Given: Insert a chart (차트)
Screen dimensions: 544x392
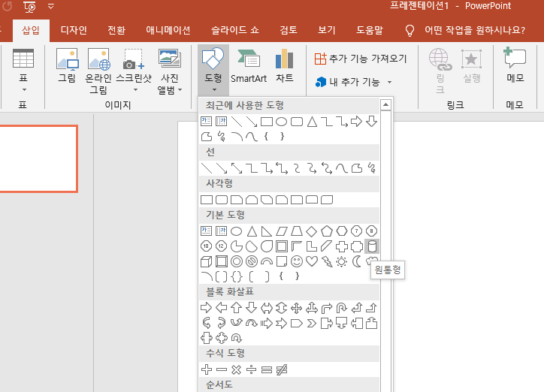Looking at the screenshot, I should coord(285,66).
